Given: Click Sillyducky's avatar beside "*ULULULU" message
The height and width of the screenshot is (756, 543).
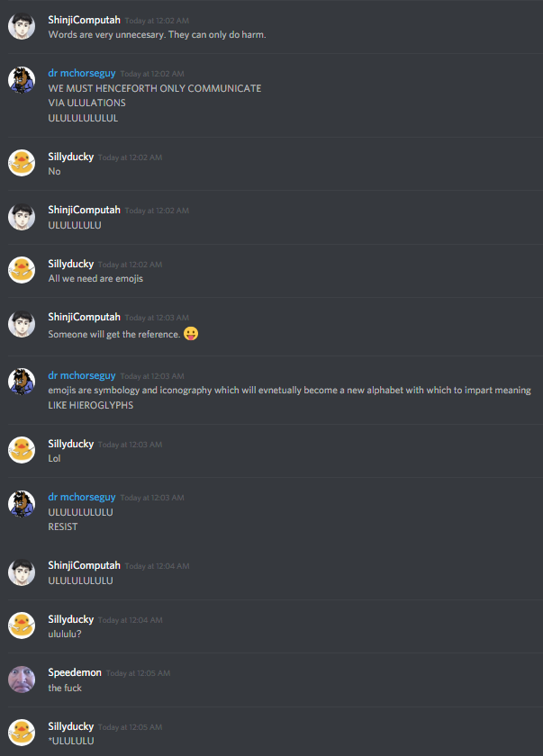Looking at the screenshot, I should tap(22, 733).
